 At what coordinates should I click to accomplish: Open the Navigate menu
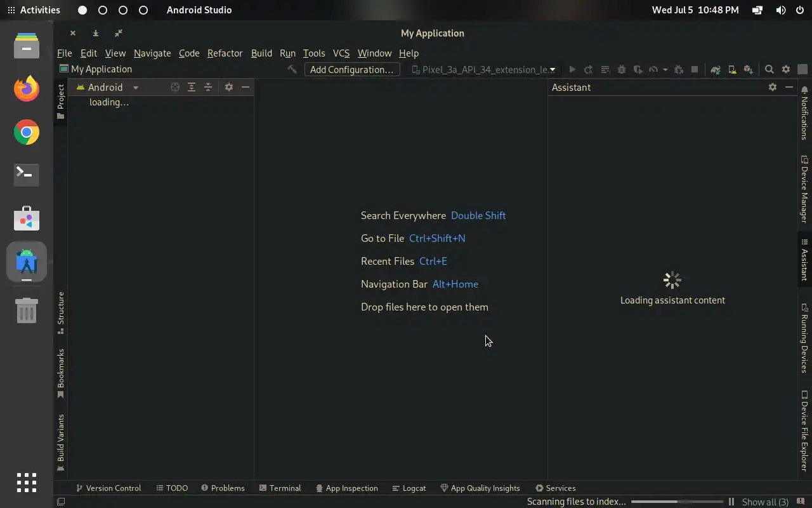(x=152, y=53)
